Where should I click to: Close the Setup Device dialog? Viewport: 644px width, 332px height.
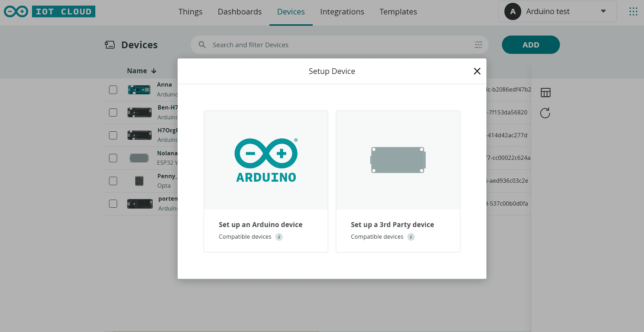point(477,71)
